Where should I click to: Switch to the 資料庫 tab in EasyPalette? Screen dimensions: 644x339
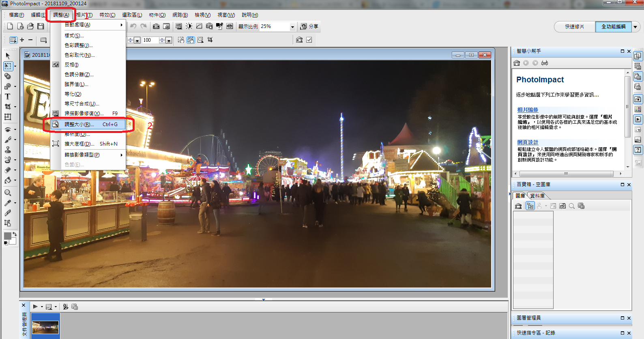(x=537, y=195)
